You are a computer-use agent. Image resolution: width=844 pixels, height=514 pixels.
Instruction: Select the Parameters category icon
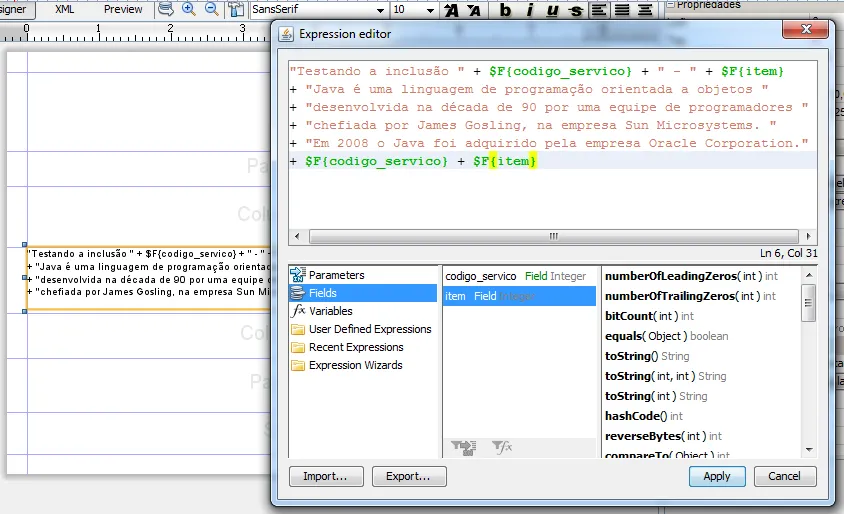[298, 275]
